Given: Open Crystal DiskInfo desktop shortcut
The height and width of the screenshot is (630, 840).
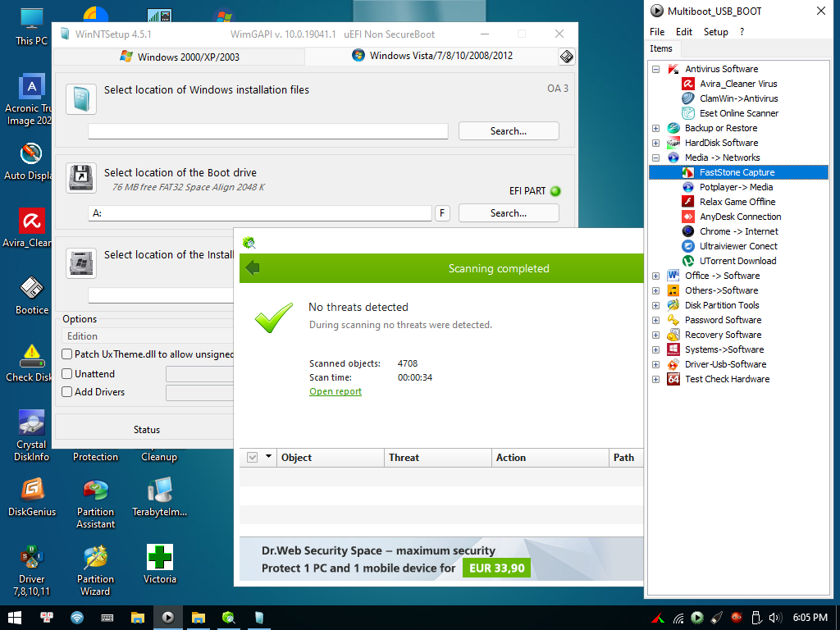Looking at the screenshot, I should click(x=32, y=436).
